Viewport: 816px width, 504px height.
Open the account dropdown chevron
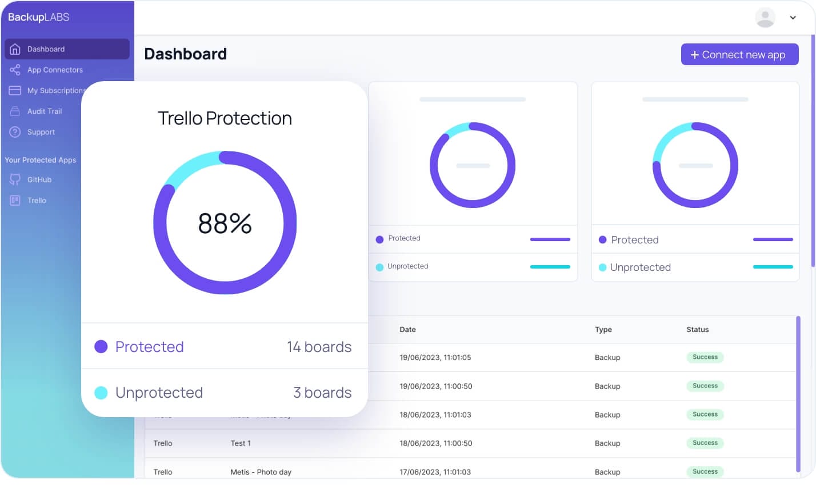tap(793, 18)
